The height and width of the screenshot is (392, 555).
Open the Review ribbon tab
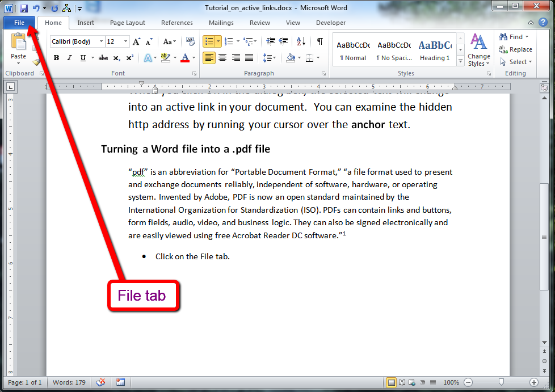(x=260, y=23)
